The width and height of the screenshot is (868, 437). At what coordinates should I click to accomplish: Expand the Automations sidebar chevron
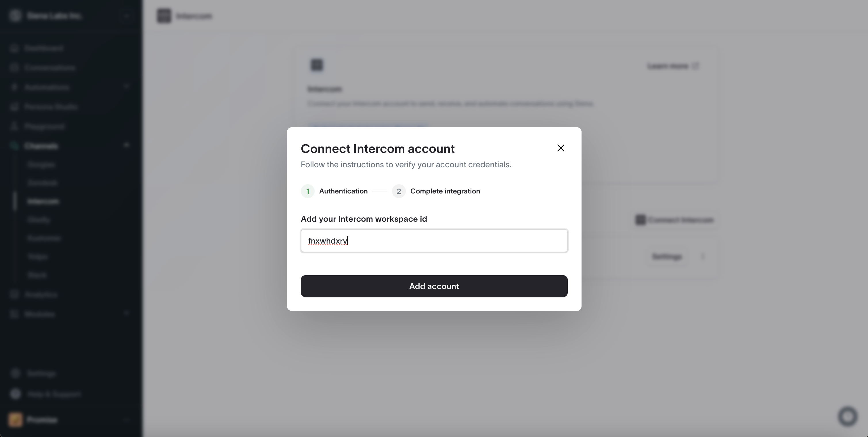[x=126, y=87]
